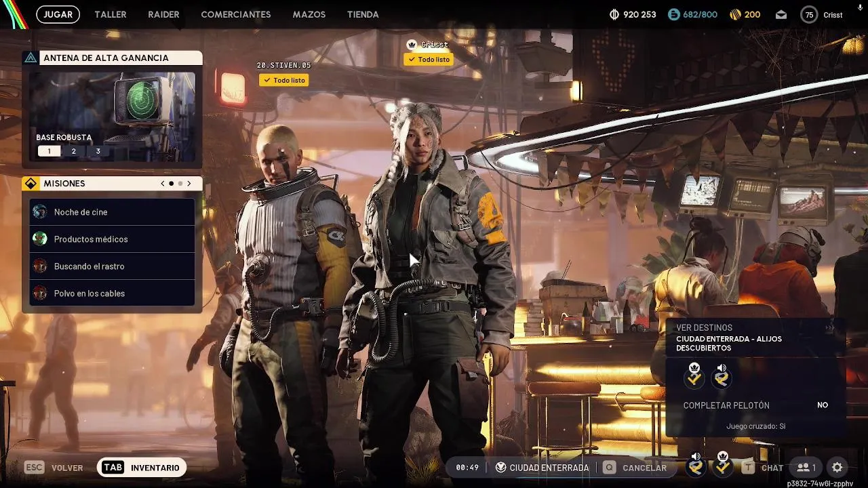Open the Crisst profile name in top bar
This screenshot has height=488, width=868.
pyautogui.click(x=833, y=14)
